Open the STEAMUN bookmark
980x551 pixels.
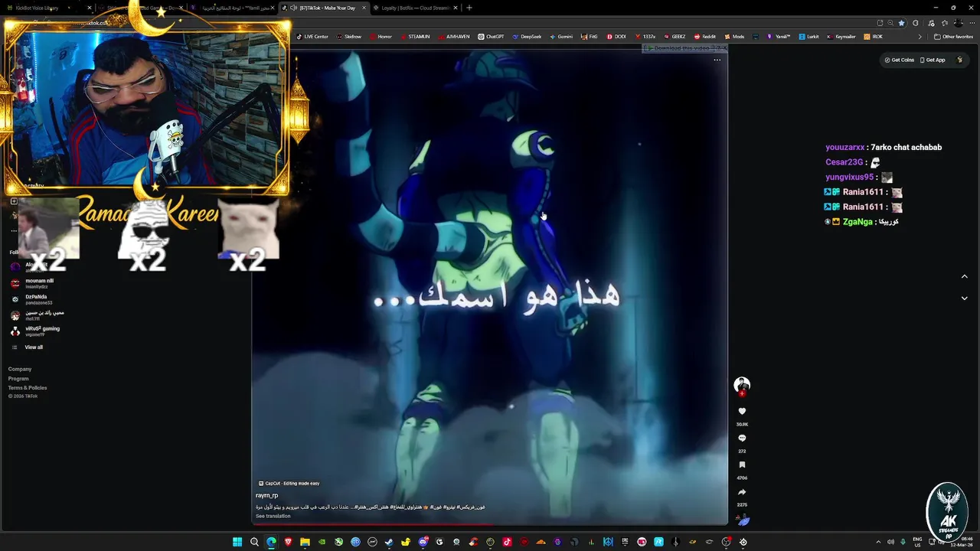click(414, 37)
